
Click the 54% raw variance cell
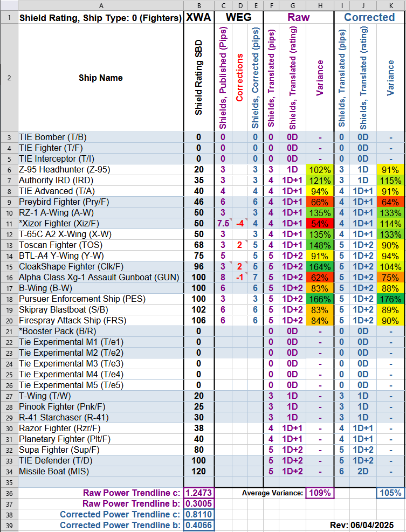pos(320,224)
